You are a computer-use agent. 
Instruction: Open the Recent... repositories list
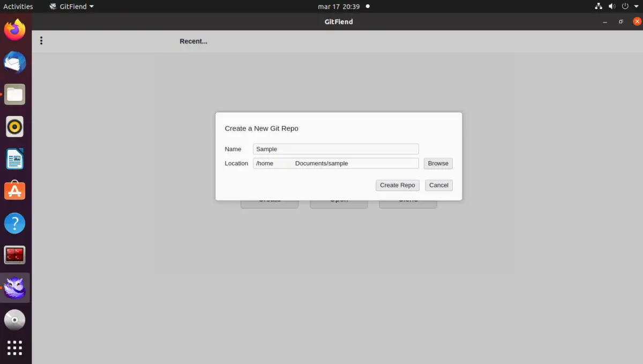tap(193, 41)
